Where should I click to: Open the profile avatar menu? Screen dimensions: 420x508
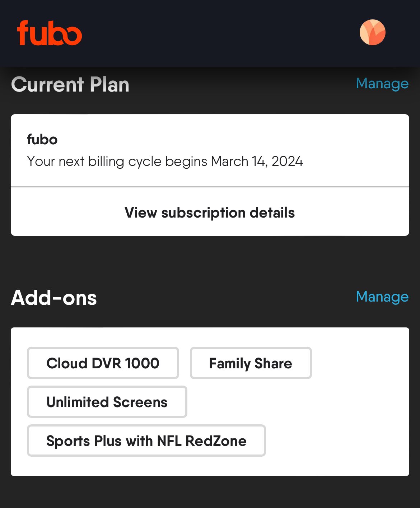pyautogui.click(x=373, y=32)
